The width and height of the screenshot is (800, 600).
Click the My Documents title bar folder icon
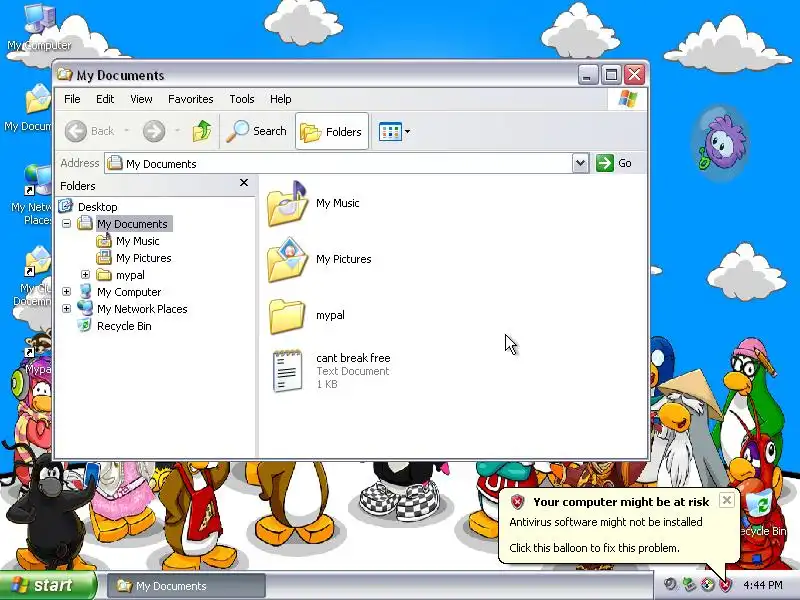(65, 74)
